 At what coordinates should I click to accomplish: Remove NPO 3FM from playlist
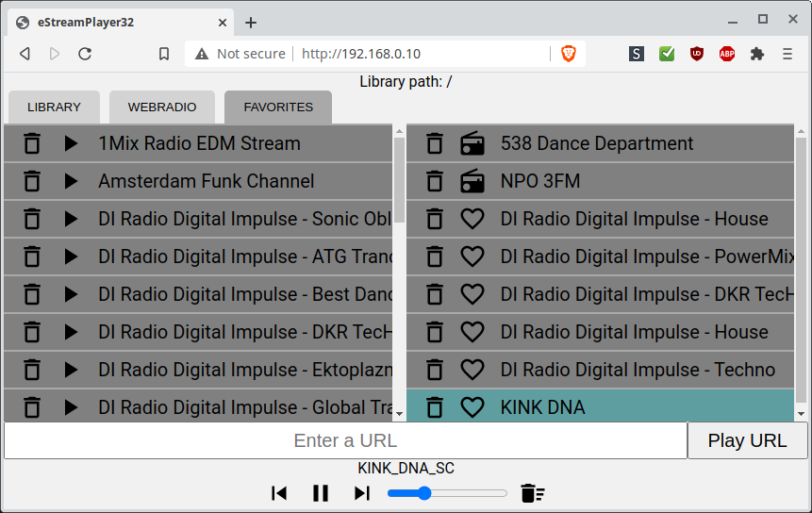pyautogui.click(x=435, y=181)
